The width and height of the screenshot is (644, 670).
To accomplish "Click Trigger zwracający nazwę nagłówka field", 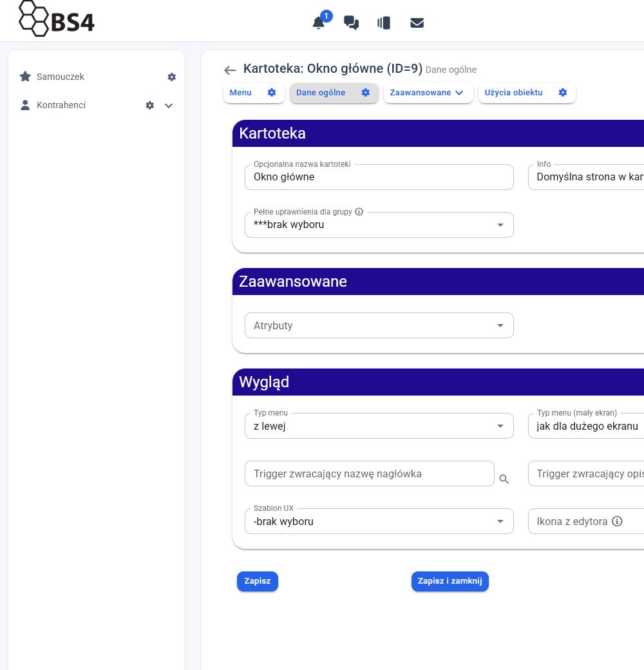I will tap(370, 474).
